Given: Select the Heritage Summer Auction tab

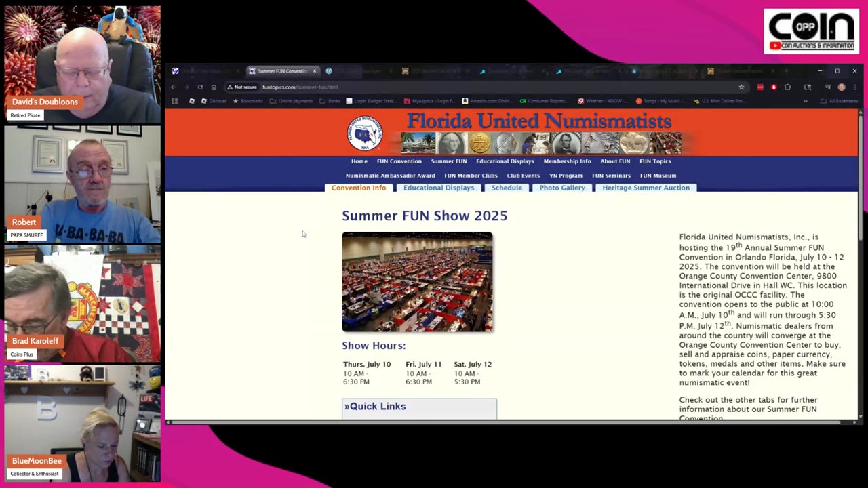Looking at the screenshot, I should pos(646,188).
